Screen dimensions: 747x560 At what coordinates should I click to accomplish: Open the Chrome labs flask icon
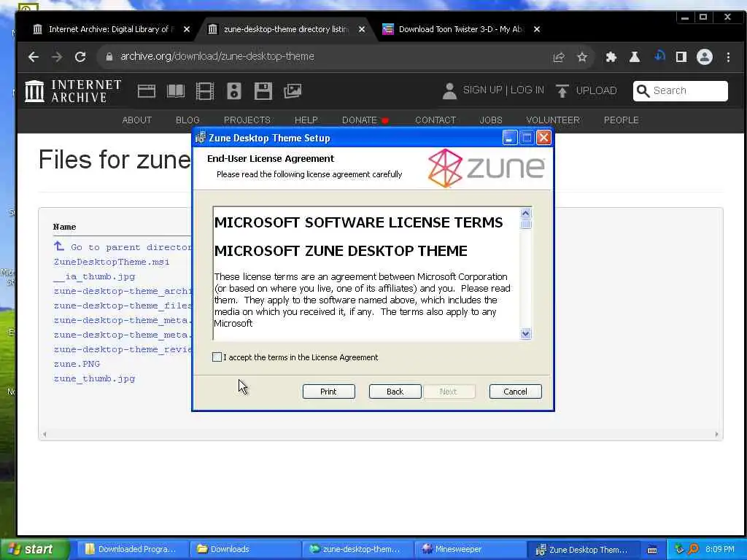click(x=634, y=58)
